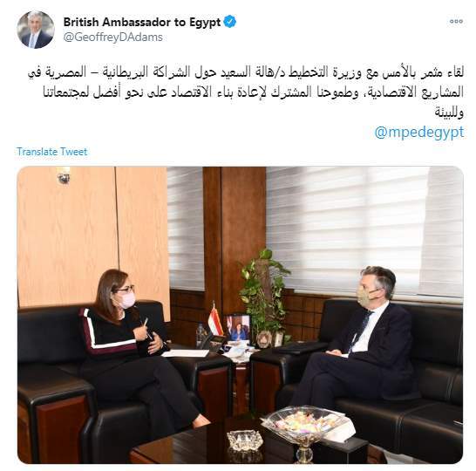This screenshot has width=476, height=471.
Task: Click the crystal ashtray on the table
Action: 245,441
